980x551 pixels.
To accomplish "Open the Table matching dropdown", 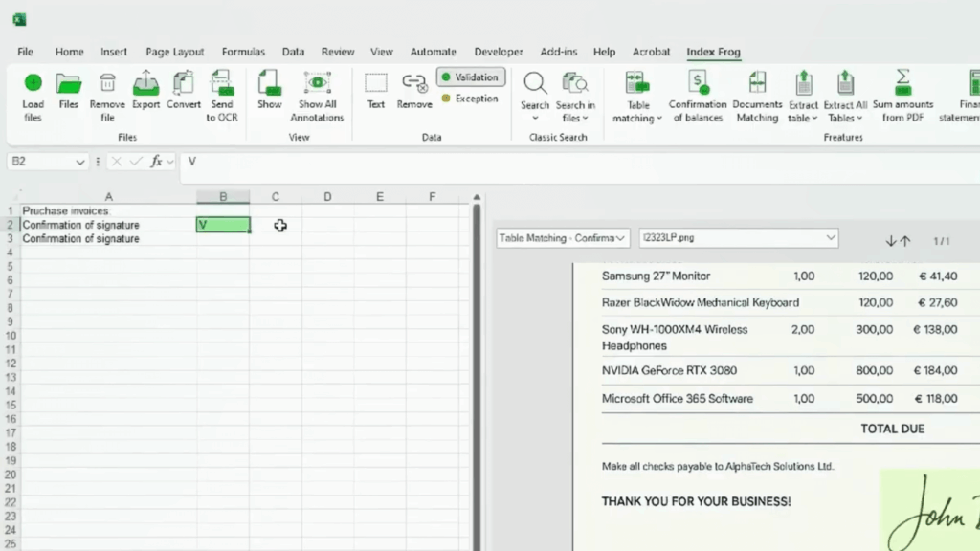I will click(658, 118).
